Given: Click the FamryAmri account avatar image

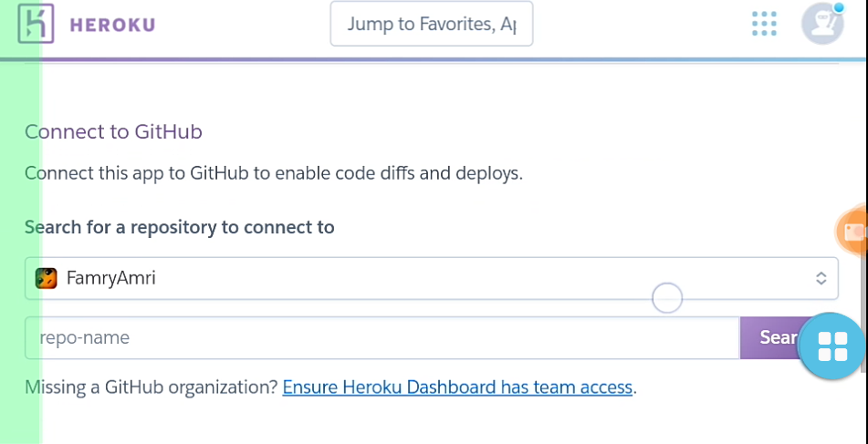Looking at the screenshot, I should pos(47,278).
